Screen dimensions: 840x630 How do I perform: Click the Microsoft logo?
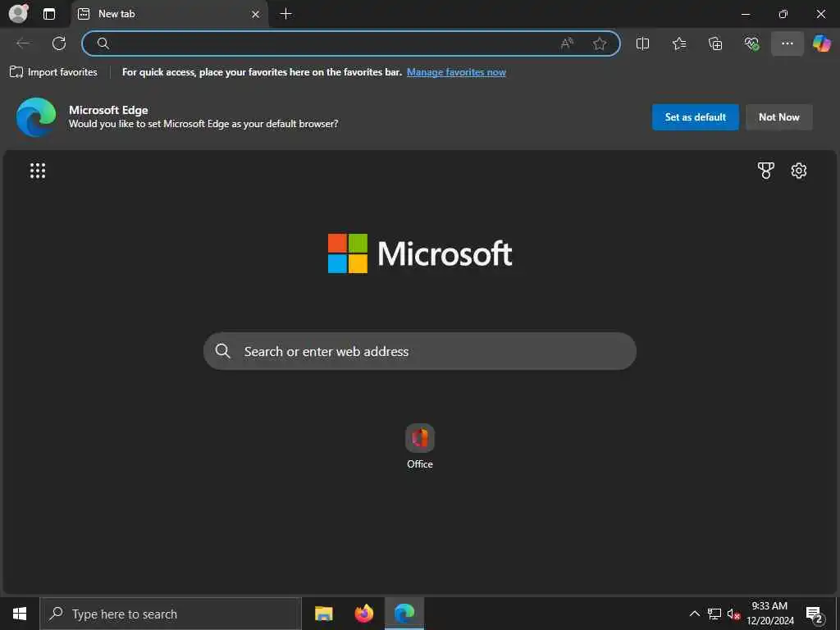[x=420, y=253]
